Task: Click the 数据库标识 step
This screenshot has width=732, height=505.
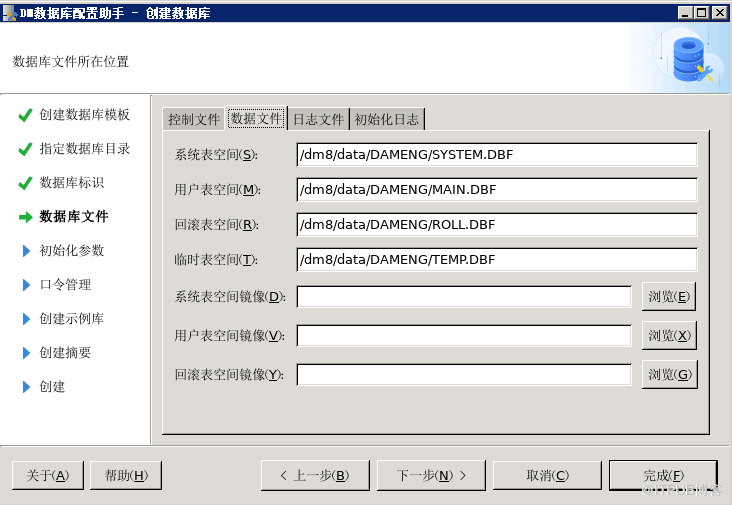Action: [71, 183]
